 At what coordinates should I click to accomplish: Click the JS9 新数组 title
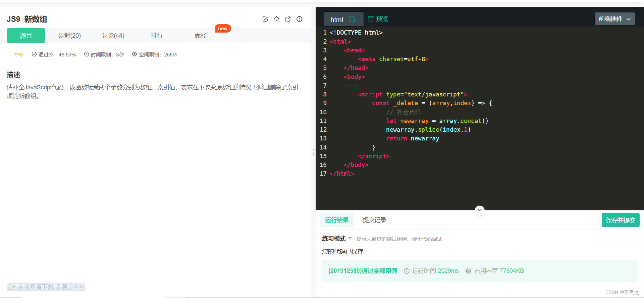point(27,19)
